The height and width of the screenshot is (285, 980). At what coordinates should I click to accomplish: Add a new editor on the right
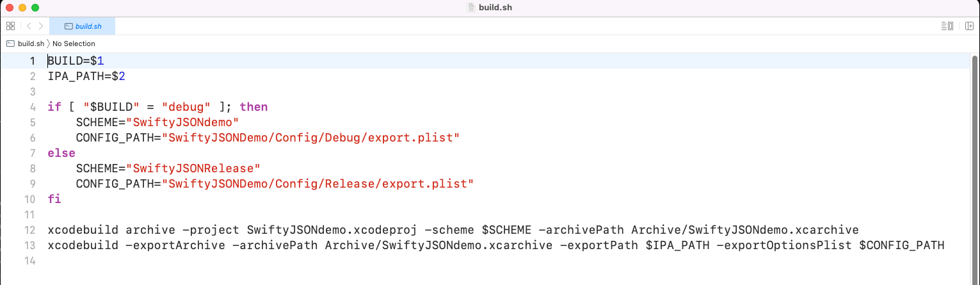tap(970, 26)
